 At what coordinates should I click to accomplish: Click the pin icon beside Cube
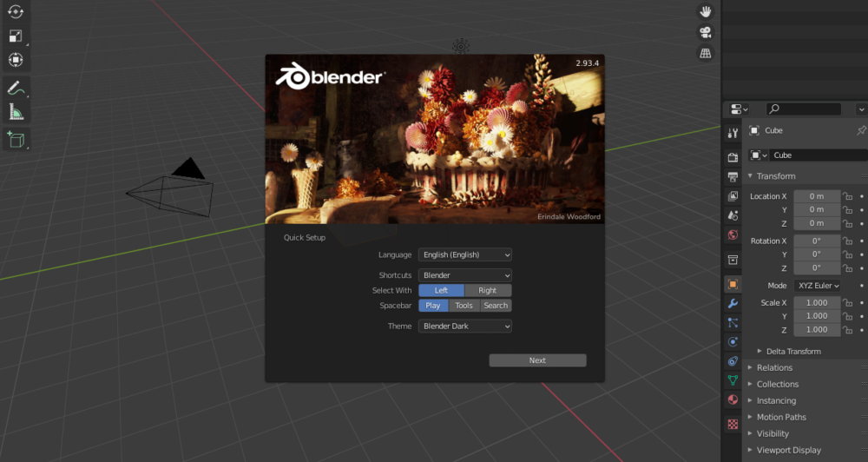(861, 131)
